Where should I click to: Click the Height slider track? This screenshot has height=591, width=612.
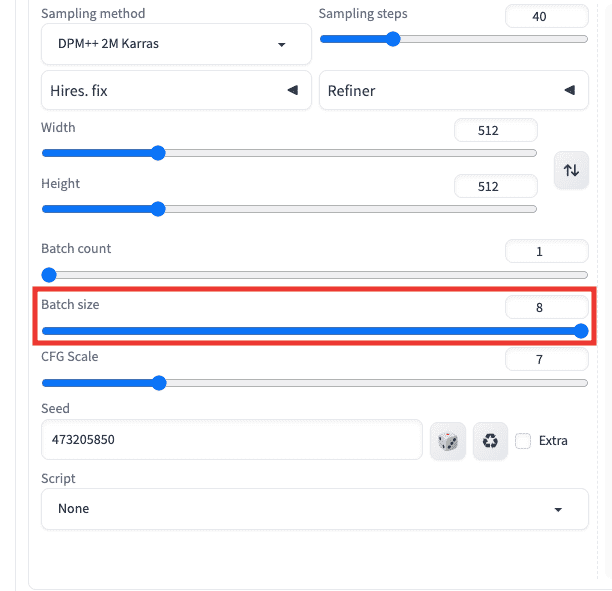pos(289,209)
